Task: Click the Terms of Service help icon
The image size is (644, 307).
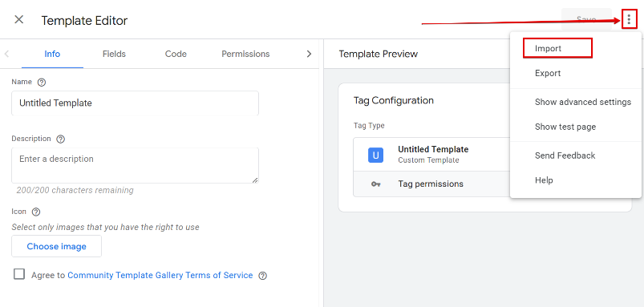Action: (262, 276)
